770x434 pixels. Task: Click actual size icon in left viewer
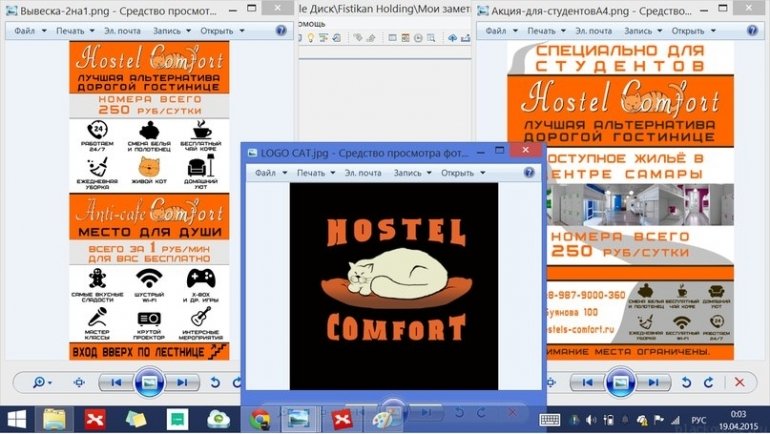coord(80,382)
